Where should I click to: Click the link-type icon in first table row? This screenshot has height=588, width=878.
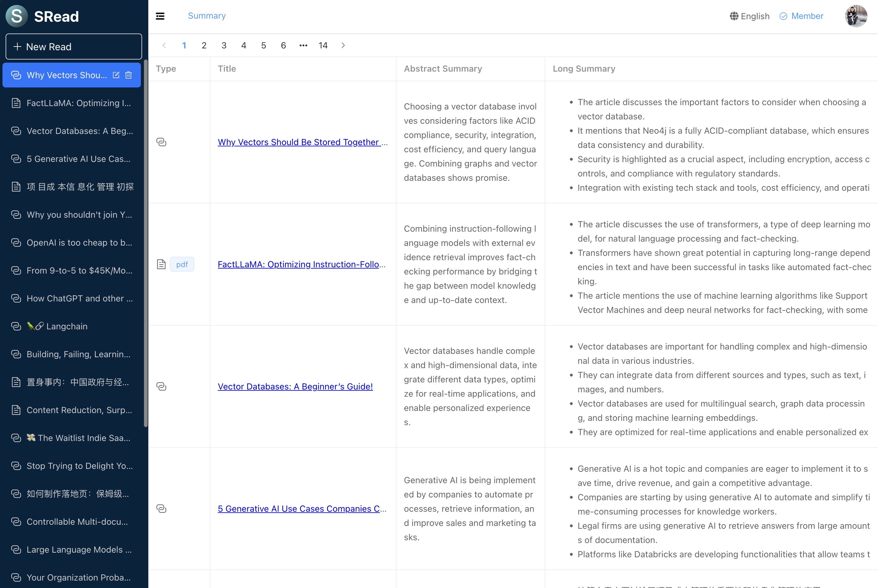[161, 142]
